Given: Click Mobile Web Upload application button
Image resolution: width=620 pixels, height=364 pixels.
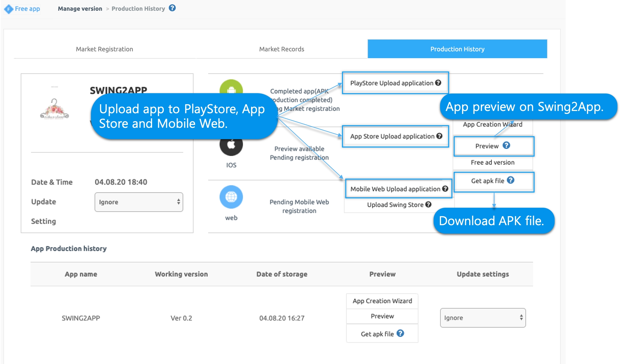Looking at the screenshot, I should [399, 189].
